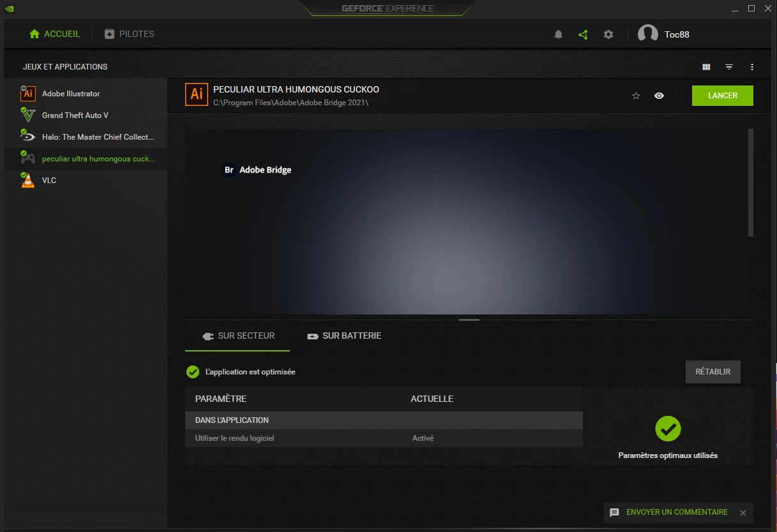The height and width of the screenshot is (532, 777).
Task: Open the Pilotes tab
Action: (x=130, y=34)
